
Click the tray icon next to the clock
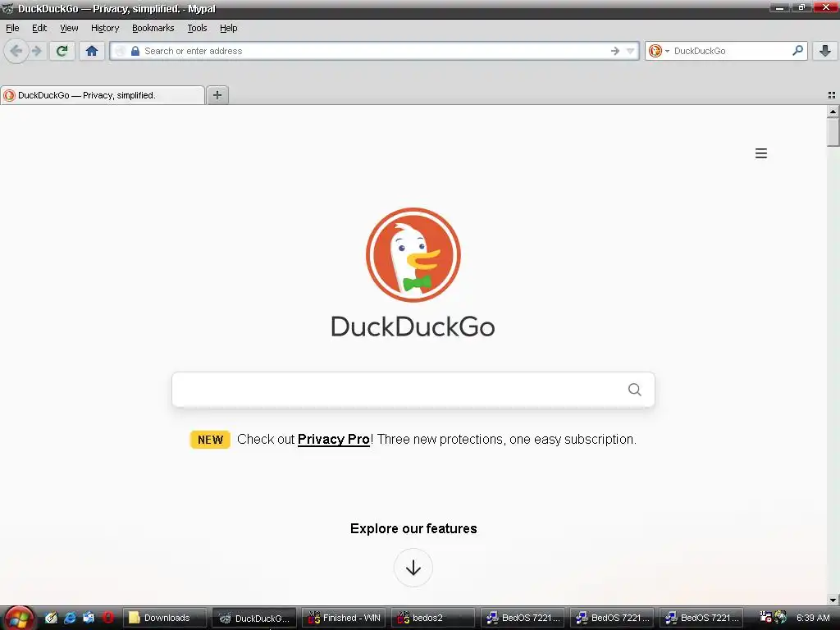[781, 617]
